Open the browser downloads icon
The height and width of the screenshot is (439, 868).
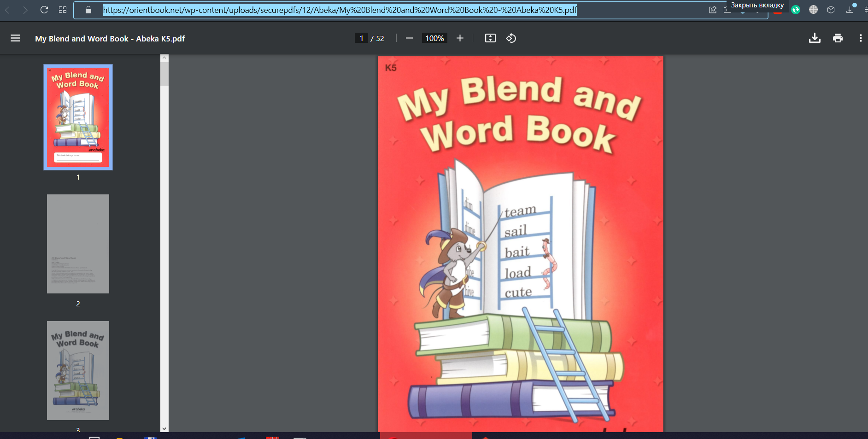[x=850, y=10]
